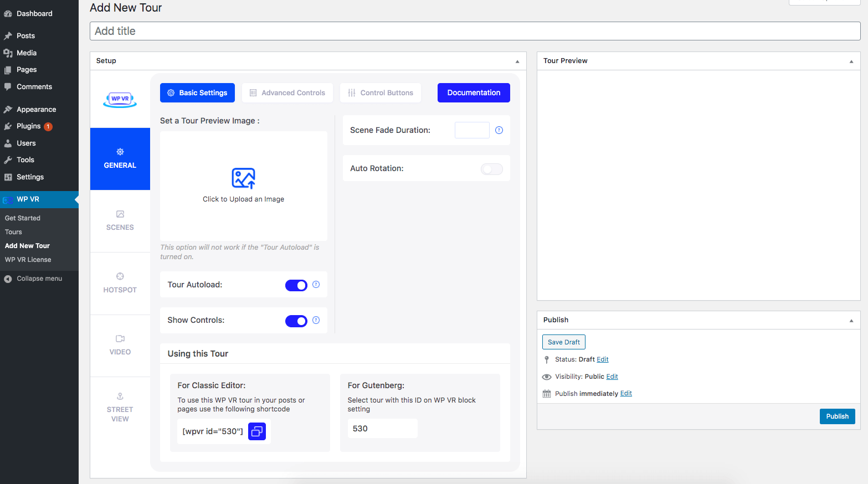Image resolution: width=868 pixels, height=484 pixels.
Task: Open Tours submenu link
Action: point(13,232)
